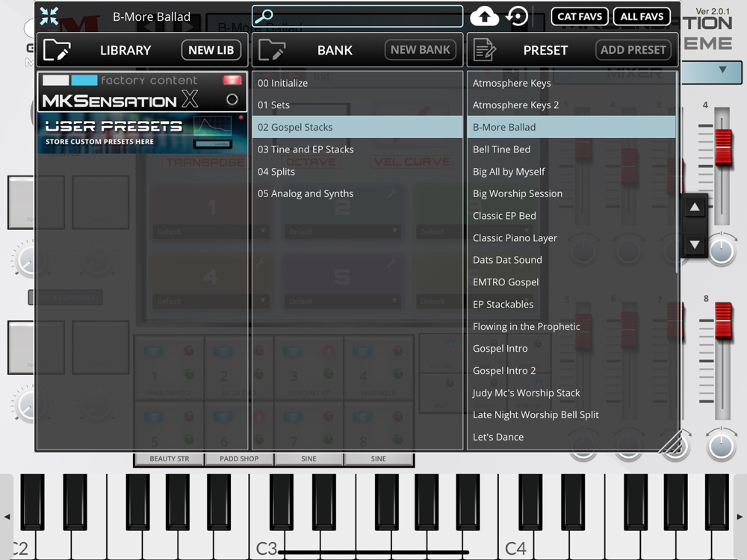Load the EP Stackables preset
747x560 pixels.
[x=571, y=304]
